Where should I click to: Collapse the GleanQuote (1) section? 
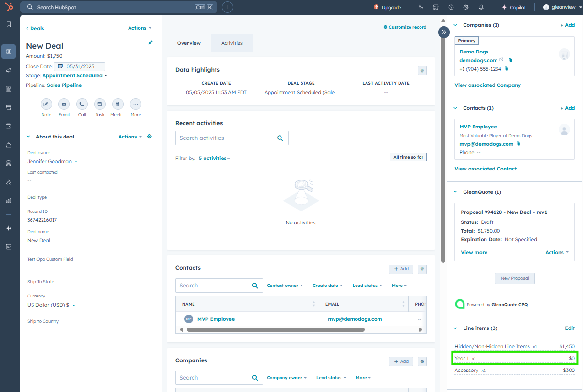pos(455,192)
